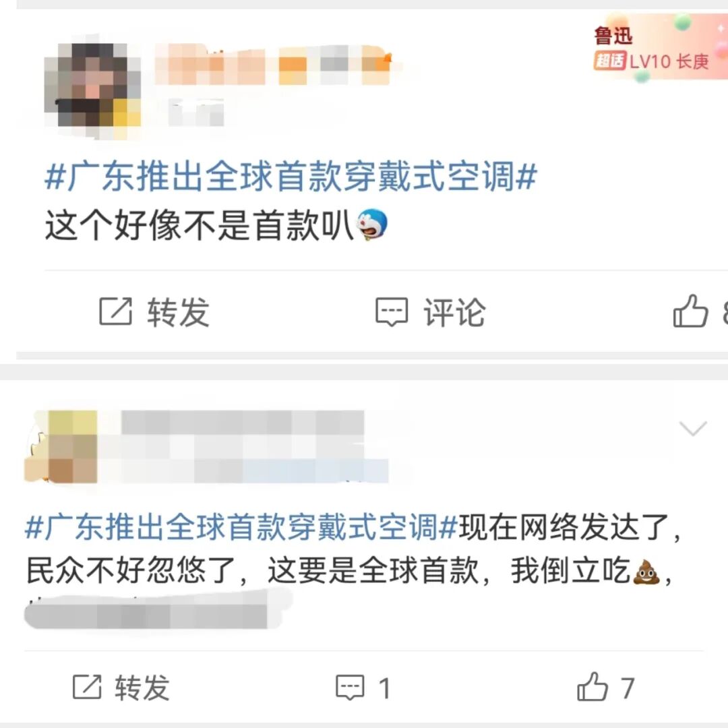Open the hashtag link in second post
This screenshot has width=728, height=728.
(x=241, y=527)
